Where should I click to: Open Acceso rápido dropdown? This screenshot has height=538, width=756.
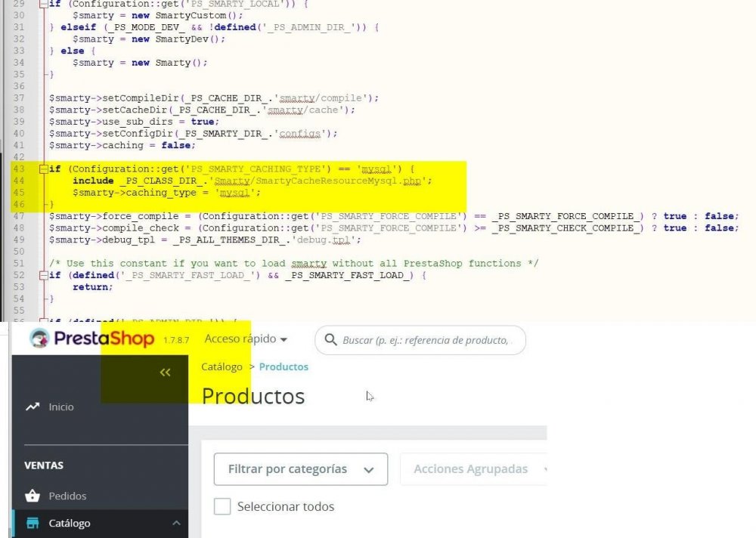(x=246, y=339)
